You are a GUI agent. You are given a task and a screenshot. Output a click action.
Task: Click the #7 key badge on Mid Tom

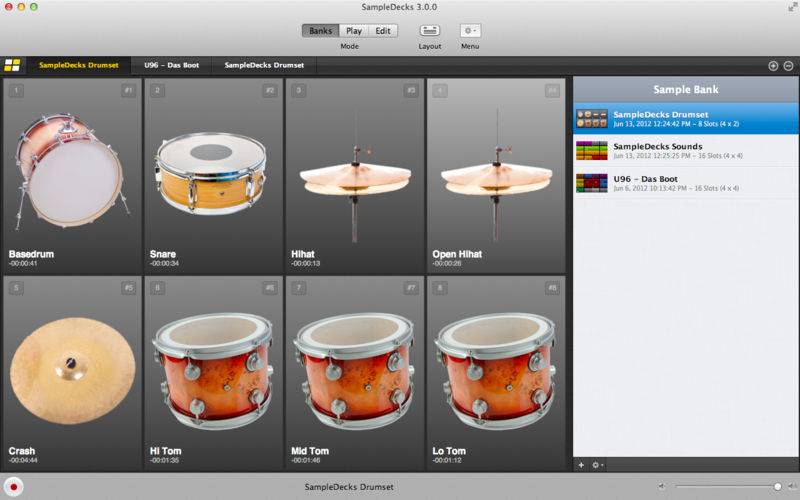point(411,288)
